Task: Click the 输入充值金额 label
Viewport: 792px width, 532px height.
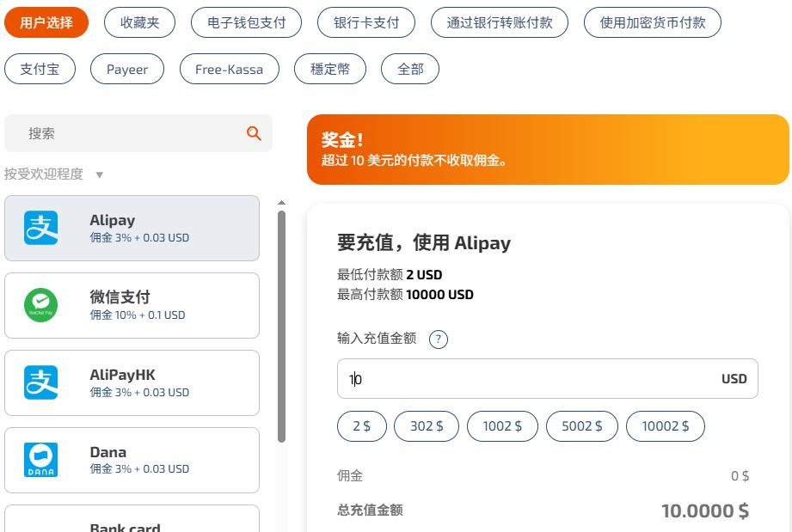Action: click(x=377, y=338)
